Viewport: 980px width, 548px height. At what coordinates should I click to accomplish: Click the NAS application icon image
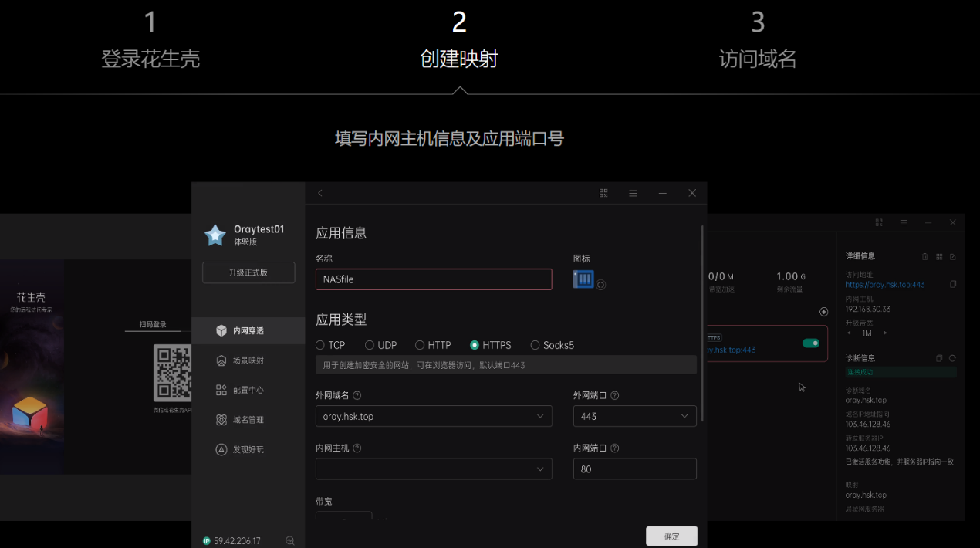coord(583,279)
